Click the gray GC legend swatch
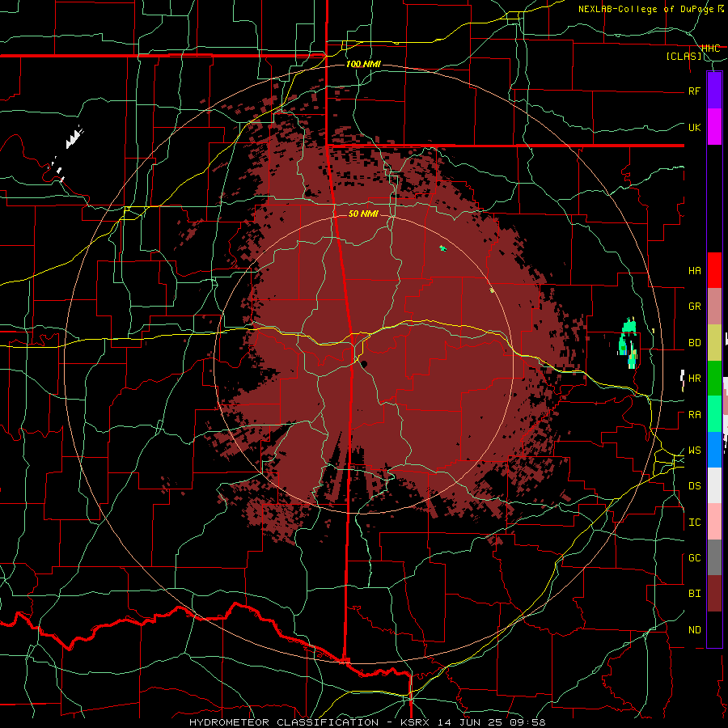The image size is (728, 728). tap(714, 557)
